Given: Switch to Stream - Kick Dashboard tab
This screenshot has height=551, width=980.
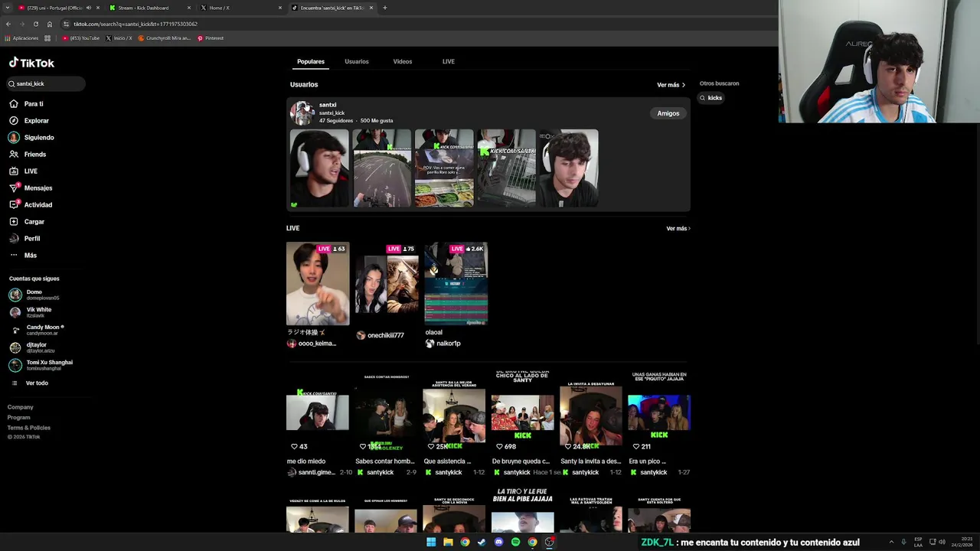Looking at the screenshot, I should 149,8.
